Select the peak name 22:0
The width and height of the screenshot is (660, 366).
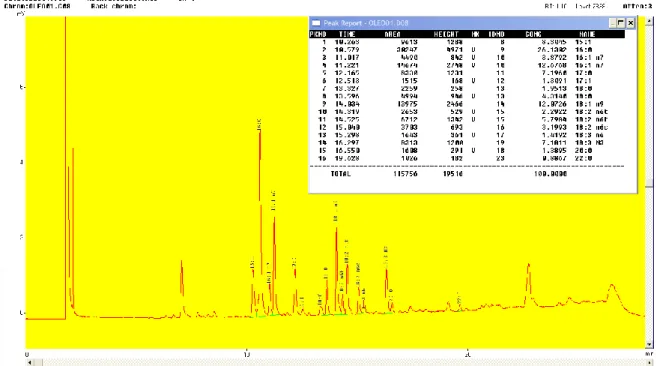pos(583,159)
